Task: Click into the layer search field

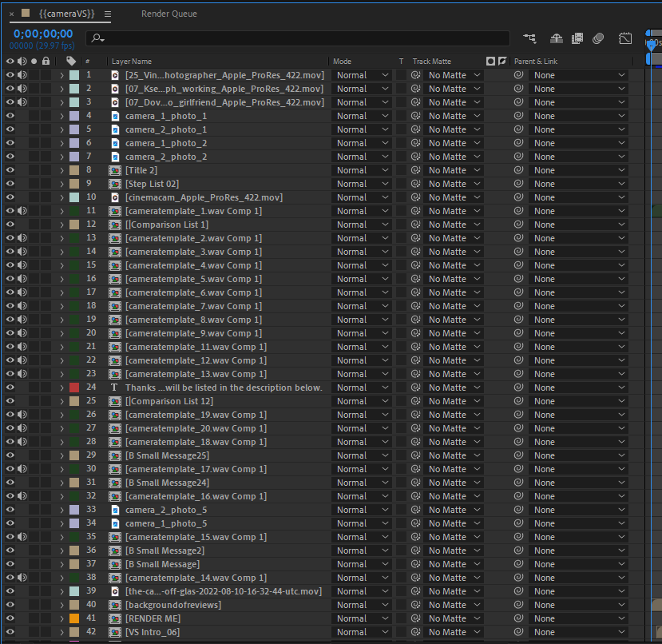Action: (x=298, y=38)
